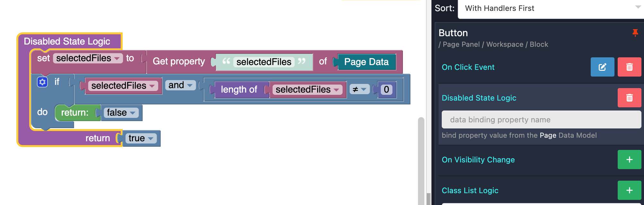Viewport: 644px width, 205px height.
Task: Click the workspace vertical scrollbar
Action: click(421, 160)
